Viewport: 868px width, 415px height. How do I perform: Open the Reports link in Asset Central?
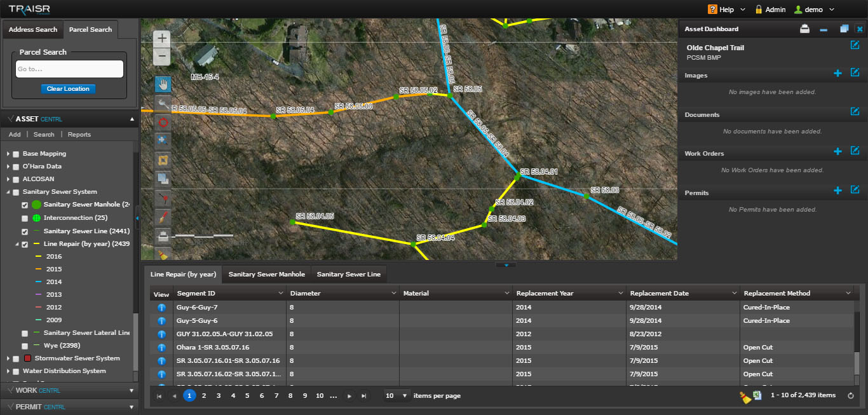click(79, 135)
